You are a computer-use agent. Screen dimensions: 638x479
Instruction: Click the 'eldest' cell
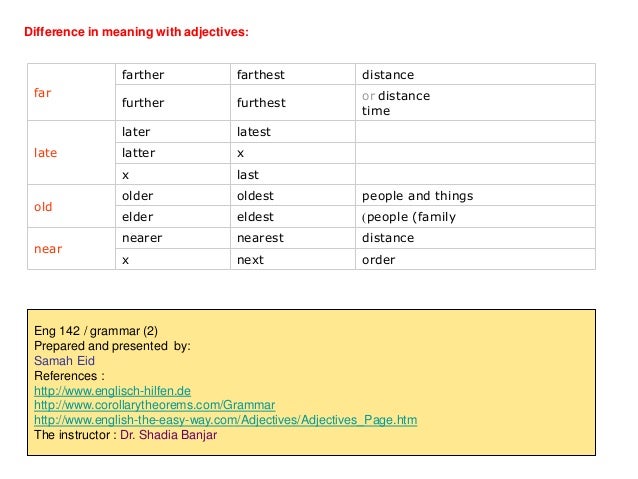[293, 217]
